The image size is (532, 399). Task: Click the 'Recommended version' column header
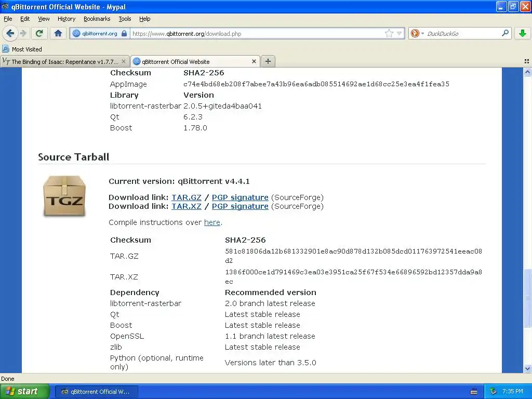(270, 292)
